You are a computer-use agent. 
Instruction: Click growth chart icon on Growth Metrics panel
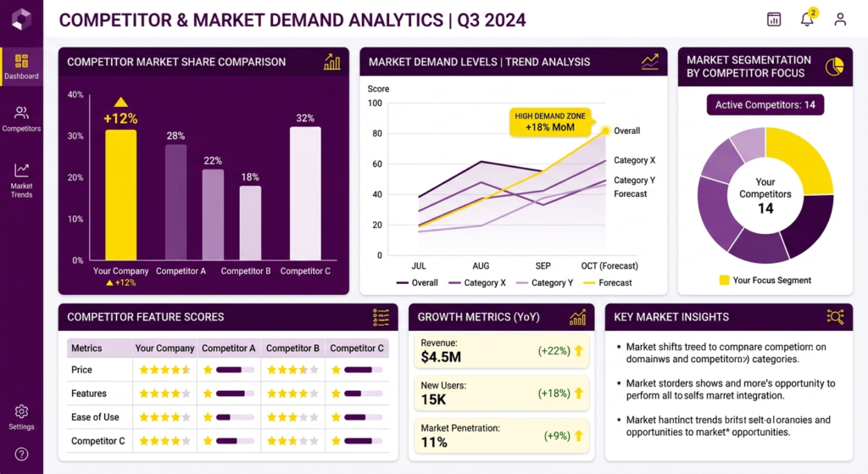[577, 317]
